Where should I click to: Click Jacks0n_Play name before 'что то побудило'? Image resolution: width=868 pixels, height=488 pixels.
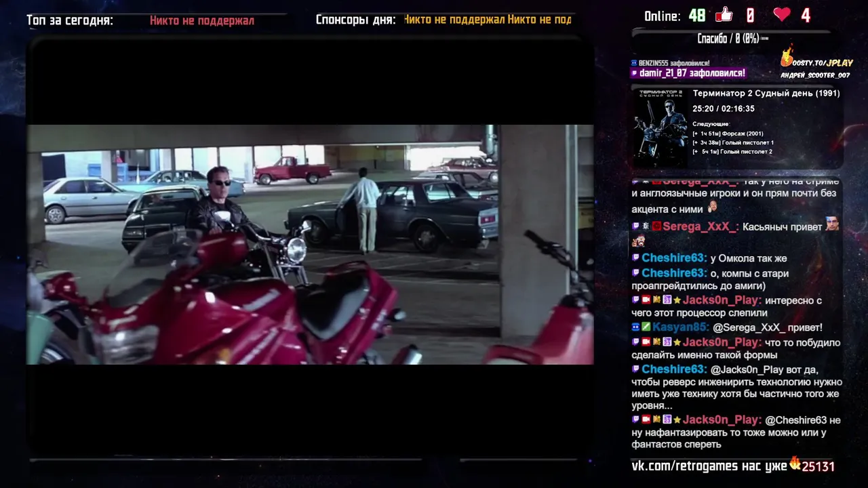pyautogui.click(x=722, y=342)
